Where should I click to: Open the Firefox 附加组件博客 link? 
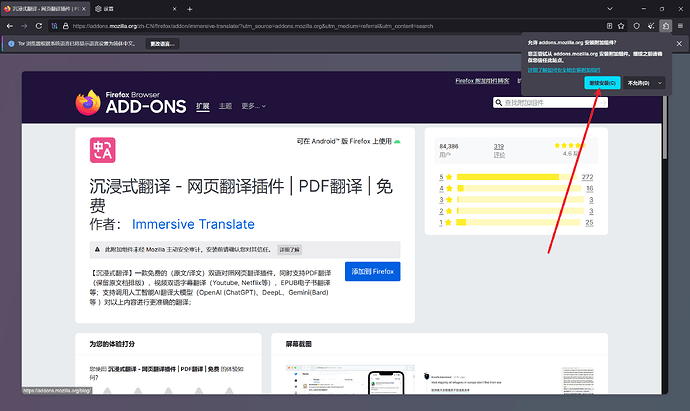pos(482,81)
